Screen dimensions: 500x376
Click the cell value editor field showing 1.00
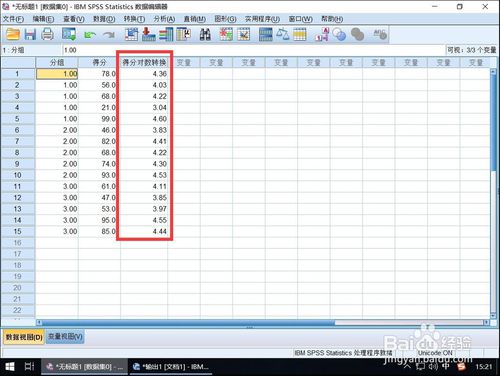tap(253, 50)
